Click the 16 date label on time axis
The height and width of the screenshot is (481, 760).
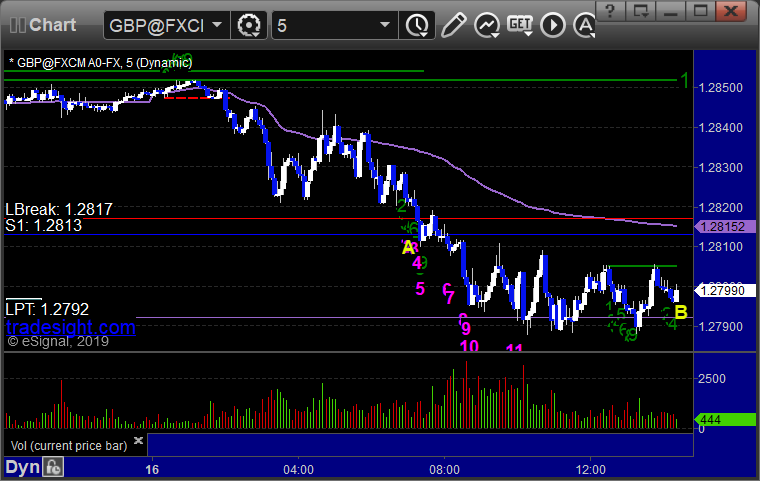[x=152, y=470]
